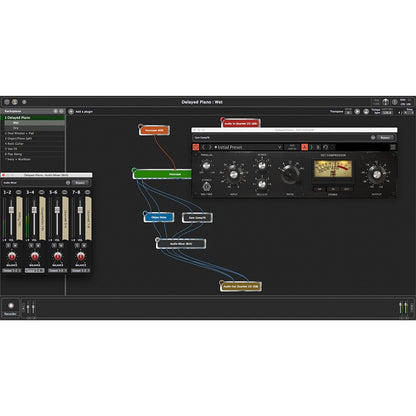
Task: Click the Balance knob on channel 7-8
Action: [81, 256]
